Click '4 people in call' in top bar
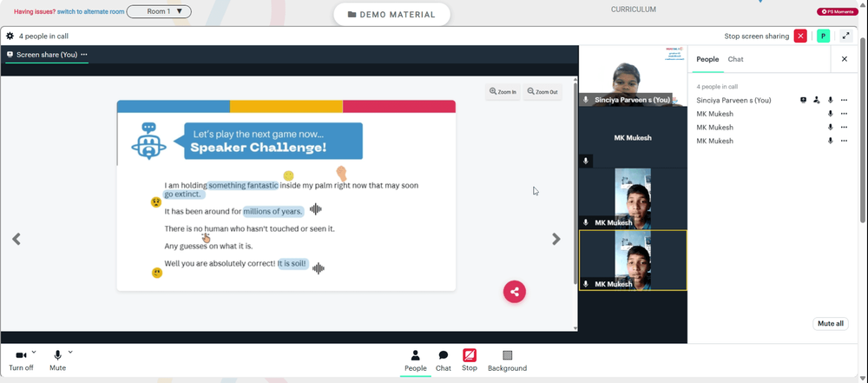 [x=43, y=36]
